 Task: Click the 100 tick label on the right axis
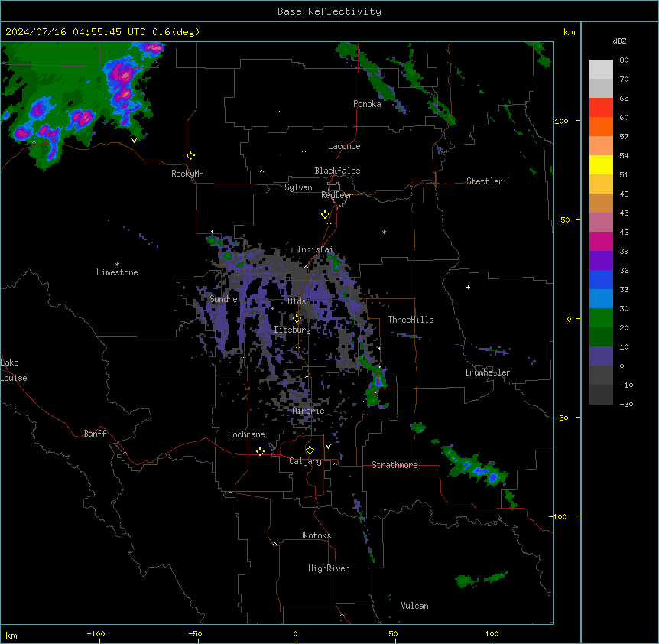coord(561,121)
